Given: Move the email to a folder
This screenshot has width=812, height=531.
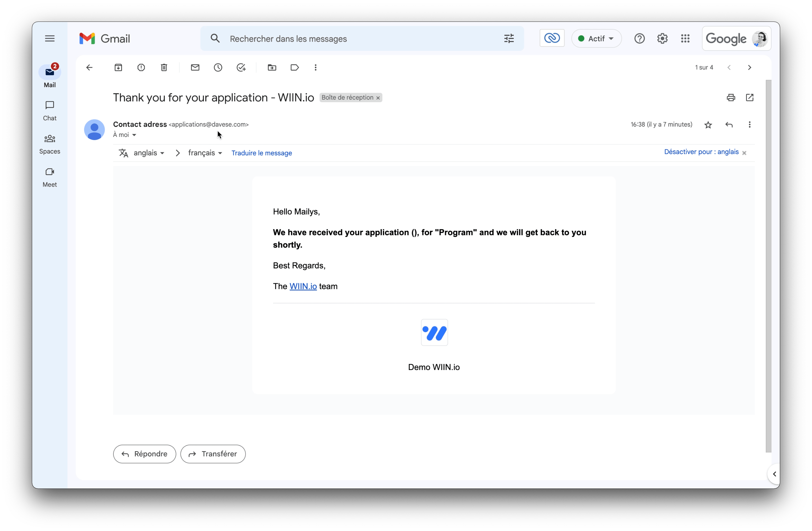Looking at the screenshot, I should coord(272,67).
